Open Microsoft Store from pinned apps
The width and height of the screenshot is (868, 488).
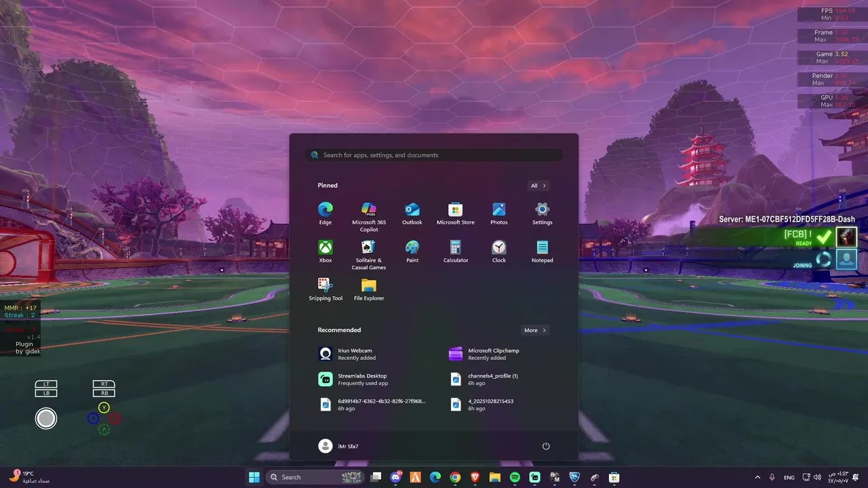456,213
